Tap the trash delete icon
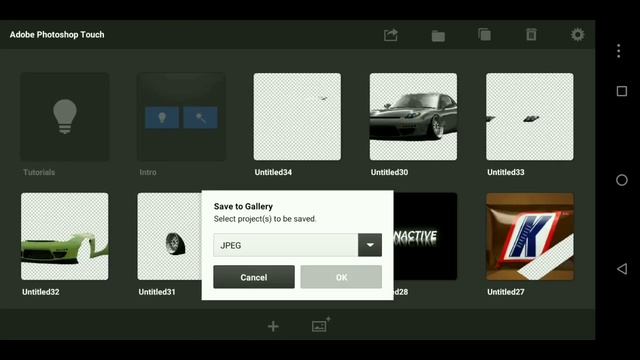Viewport: 640px width, 360px height. click(531, 35)
